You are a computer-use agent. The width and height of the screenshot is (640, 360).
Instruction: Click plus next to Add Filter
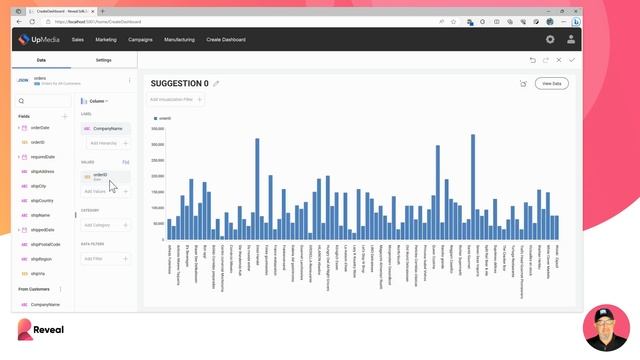[x=126, y=259]
